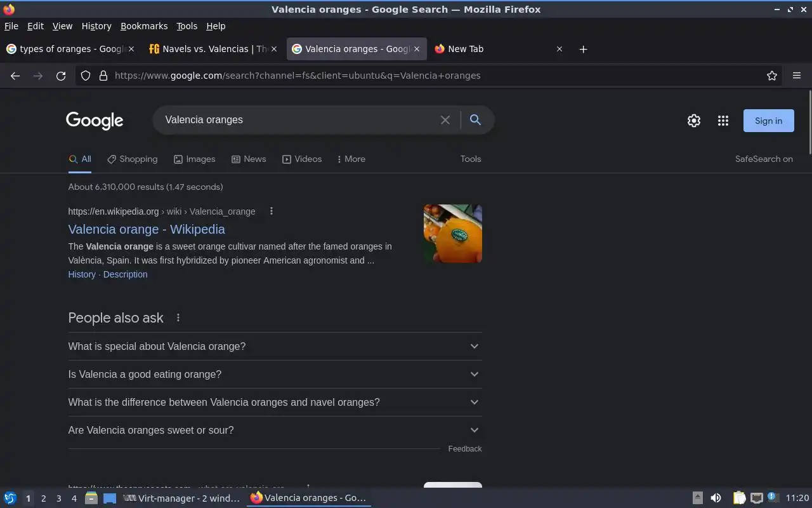The width and height of the screenshot is (812, 508).
Task: Open the Firefox Tools menu in the menu bar
Action: 187,26
